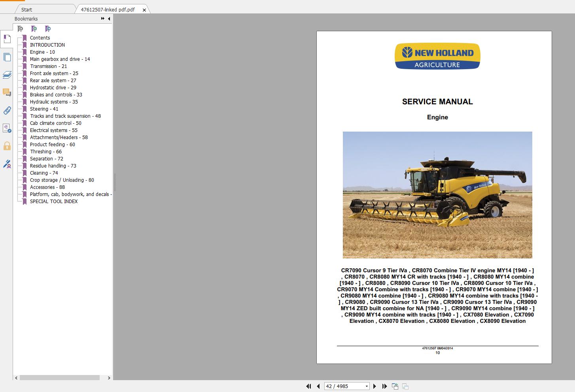
Task: Open Product feeding - 60 bookmark
Action: coord(52,145)
